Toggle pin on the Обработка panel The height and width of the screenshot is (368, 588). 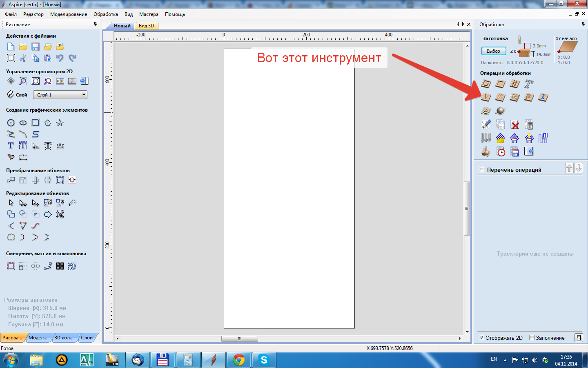coord(583,24)
